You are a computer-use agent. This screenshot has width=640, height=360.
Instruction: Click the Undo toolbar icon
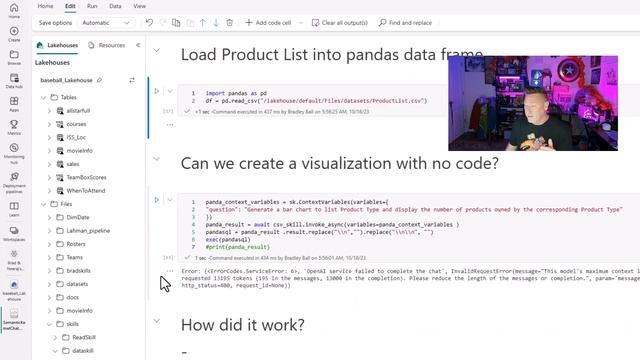[149, 23]
